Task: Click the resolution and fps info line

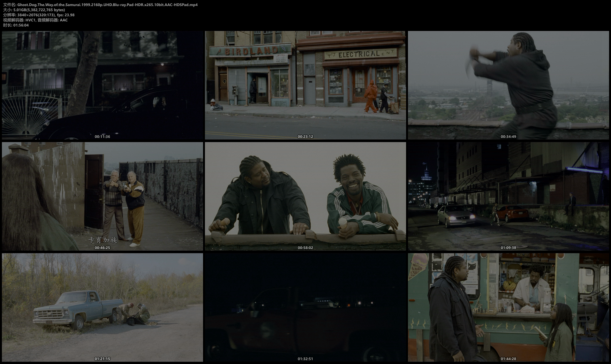Action: click(x=39, y=15)
